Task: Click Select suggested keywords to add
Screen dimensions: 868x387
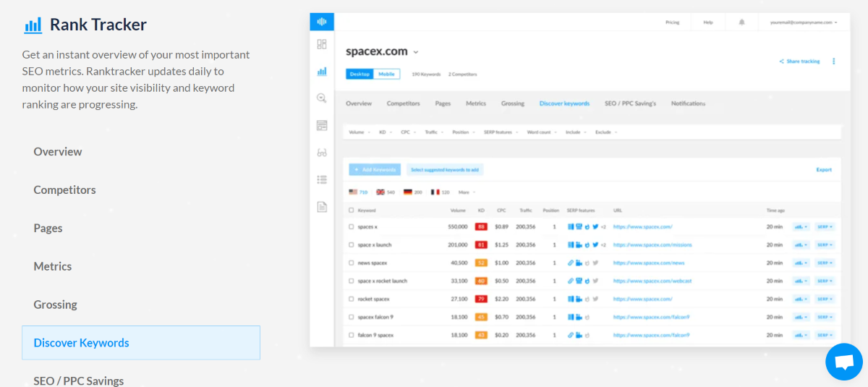Action: [445, 170]
